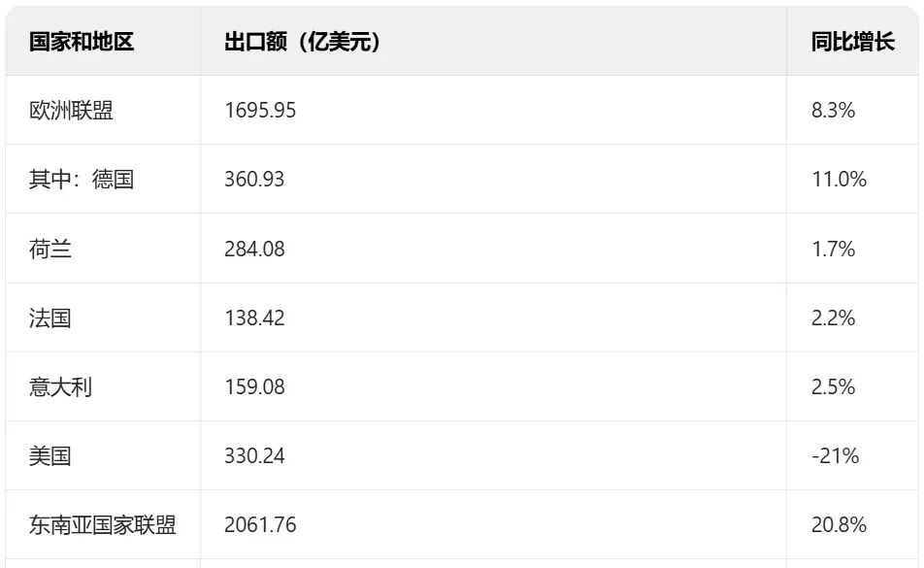Click the growth rate 20.8%
The image size is (924, 568).
point(839,524)
